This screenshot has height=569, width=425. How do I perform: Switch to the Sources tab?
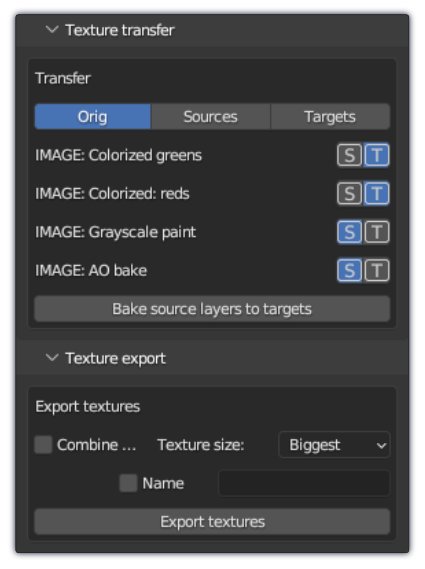[x=211, y=117]
